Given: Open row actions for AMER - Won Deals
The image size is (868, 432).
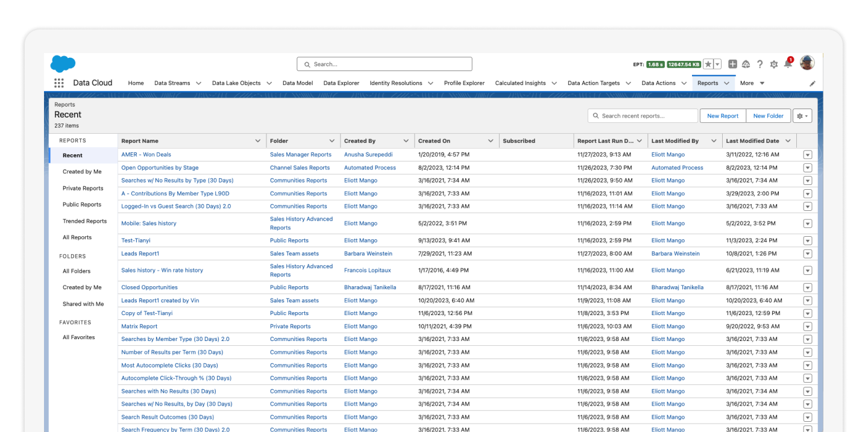Looking at the screenshot, I should [808, 155].
